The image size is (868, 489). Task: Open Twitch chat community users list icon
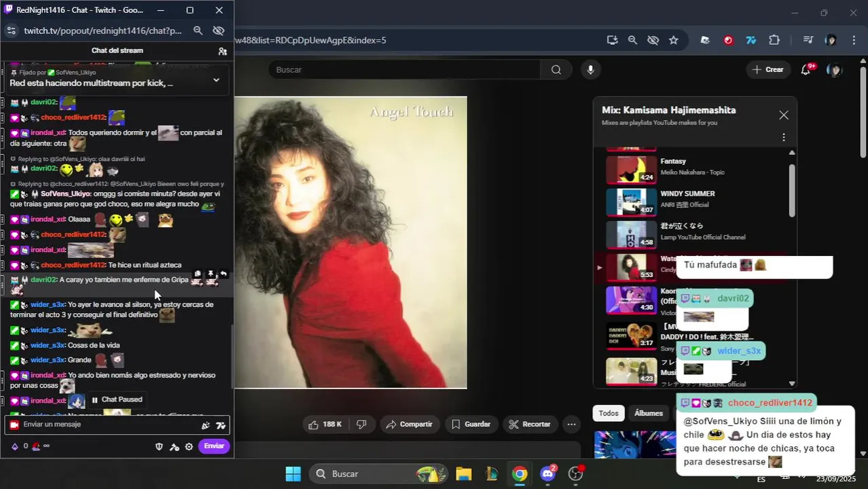[222, 51]
